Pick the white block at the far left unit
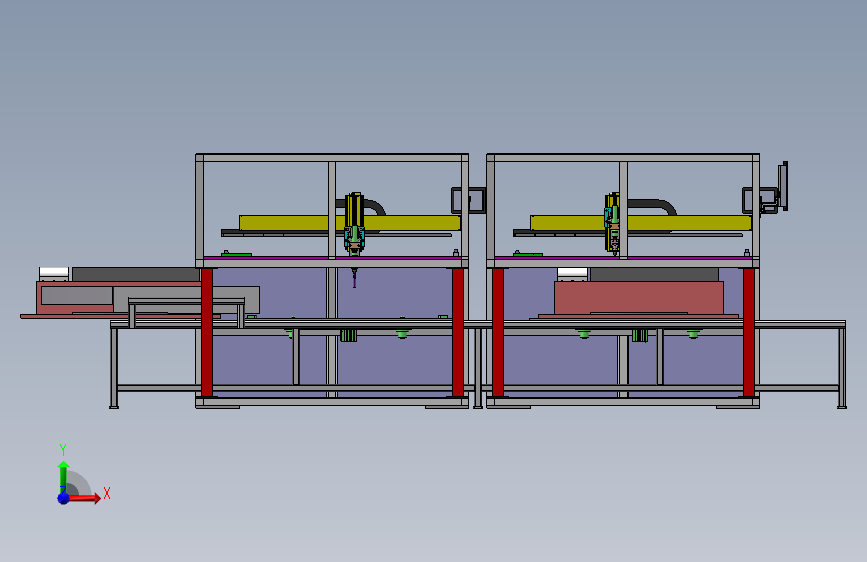The width and height of the screenshot is (867, 562). tap(54, 274)
